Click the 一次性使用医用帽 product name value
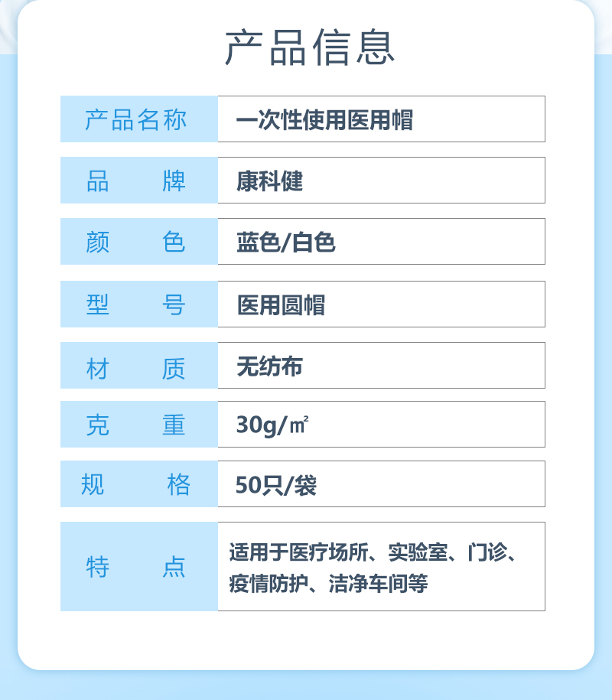Screen dimensions: 612x700 [x=324, y=120]
